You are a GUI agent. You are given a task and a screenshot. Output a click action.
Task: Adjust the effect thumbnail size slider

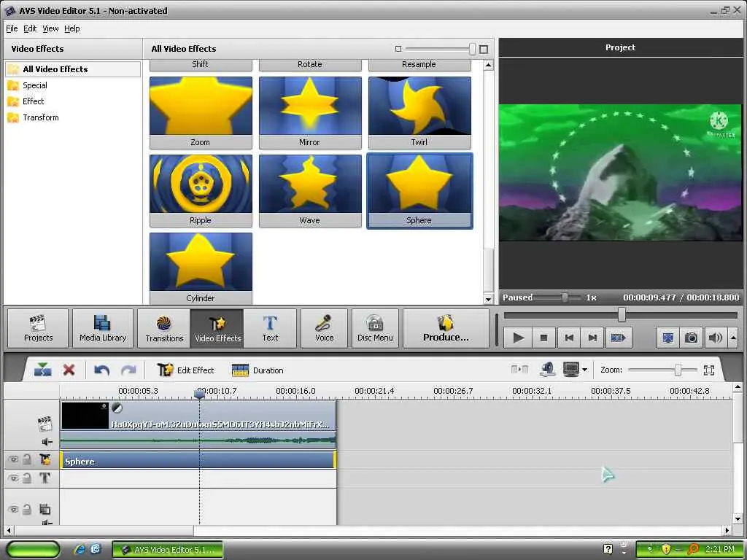[472, 49]
